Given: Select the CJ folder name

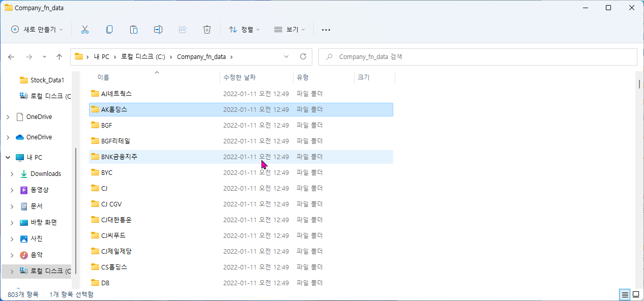Looking at the screenshot, I should point(104,188).
